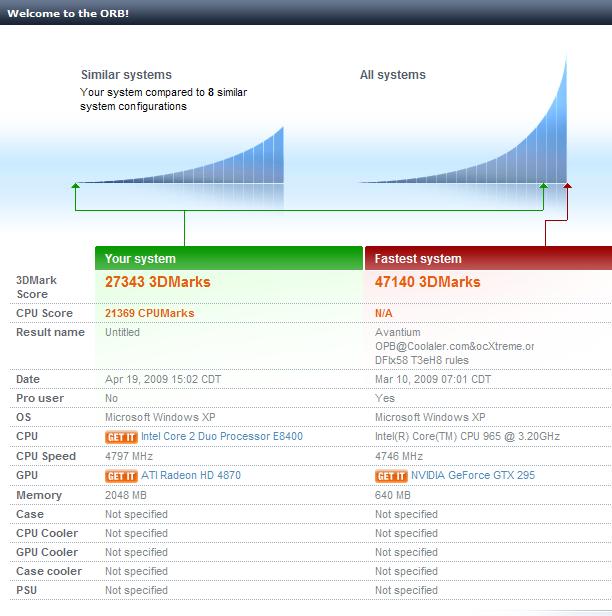Image resolution: width=612 pixels, height=616 pixels.
Task: Click the 4797 MHz CPU speed value
Action: click(129, 456)
